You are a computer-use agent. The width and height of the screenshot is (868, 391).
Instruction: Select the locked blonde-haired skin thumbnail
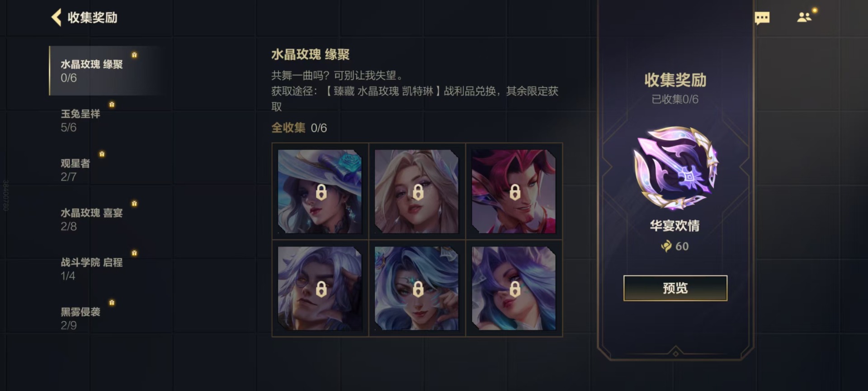tap(417, 191)
